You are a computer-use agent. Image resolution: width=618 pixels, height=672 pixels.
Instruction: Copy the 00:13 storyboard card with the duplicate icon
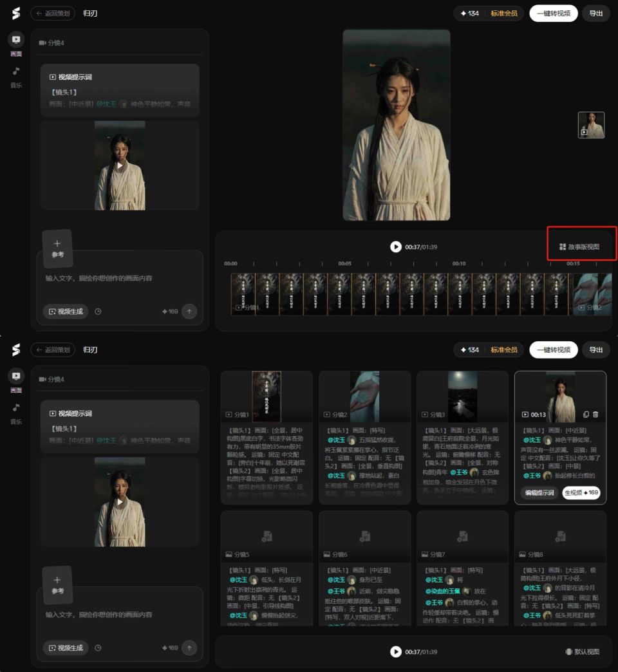(586, 415)
